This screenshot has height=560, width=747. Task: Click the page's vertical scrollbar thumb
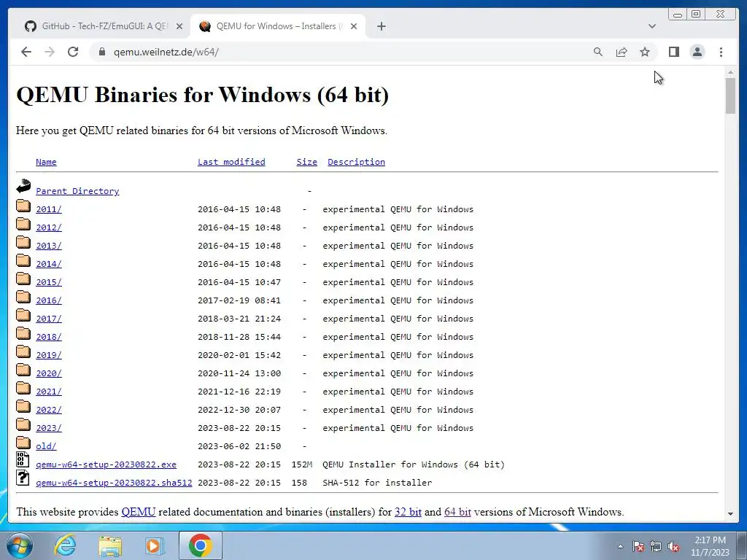(730, 96)
